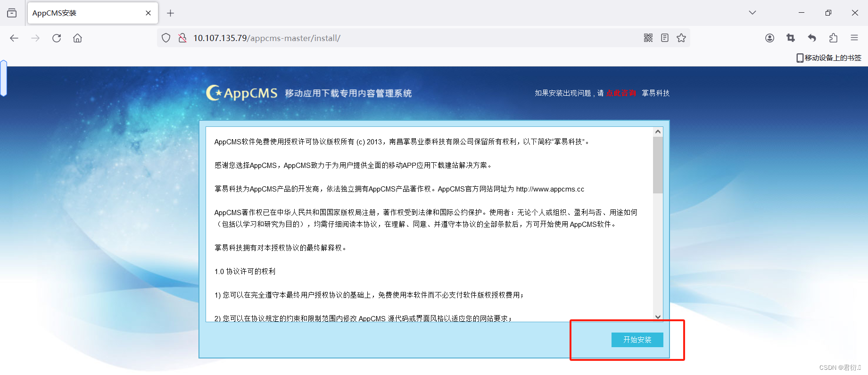This screenshot has height=375, width=868.
Task: Click the AppCMS logo
Action: [242, 93]
